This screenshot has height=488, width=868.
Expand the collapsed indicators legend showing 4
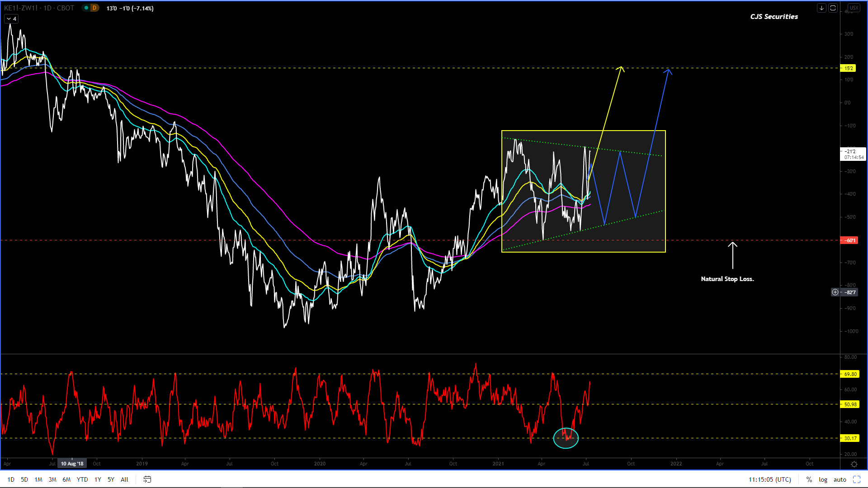coord(11,19)
